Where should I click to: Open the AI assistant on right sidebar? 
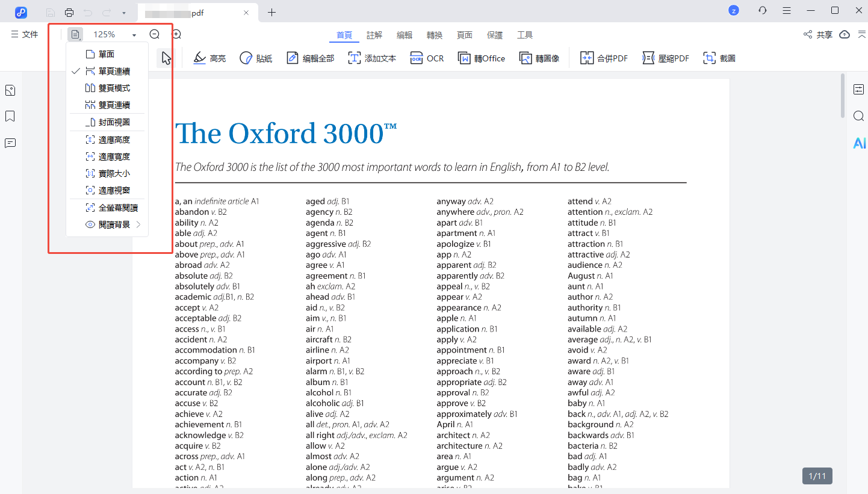pos(859,143)
